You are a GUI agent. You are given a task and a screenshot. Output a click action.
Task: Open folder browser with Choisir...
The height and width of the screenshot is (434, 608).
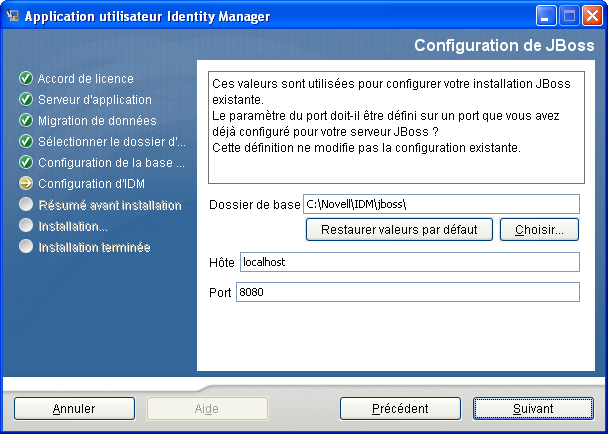click(539, 230)
